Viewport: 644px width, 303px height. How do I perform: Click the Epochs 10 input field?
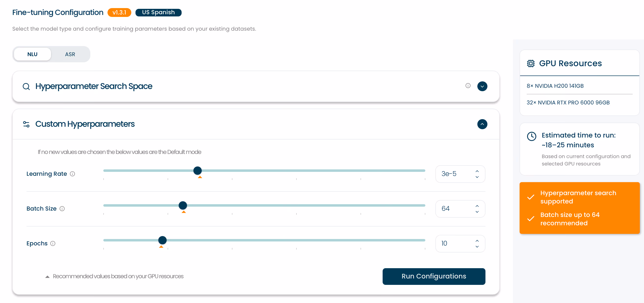460,243
